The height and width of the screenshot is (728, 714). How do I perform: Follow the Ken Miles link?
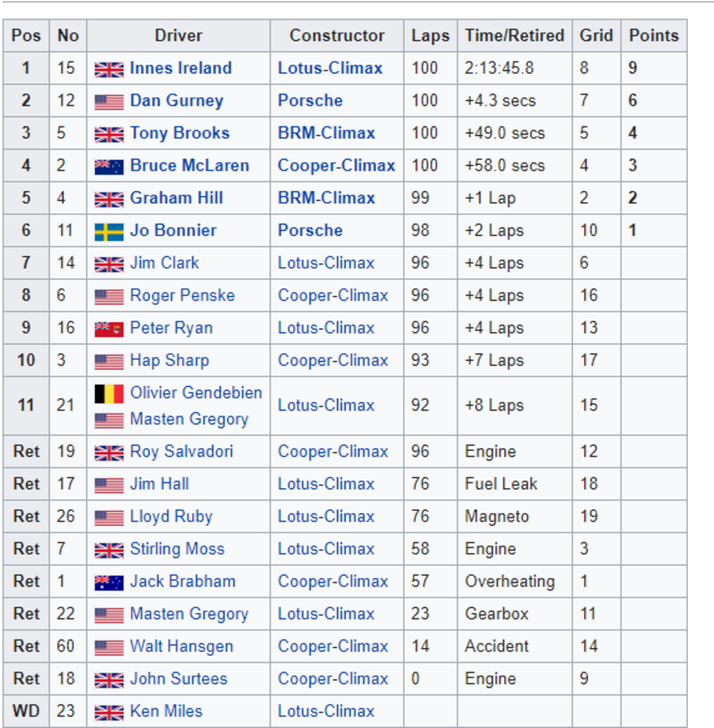[166, 710]
